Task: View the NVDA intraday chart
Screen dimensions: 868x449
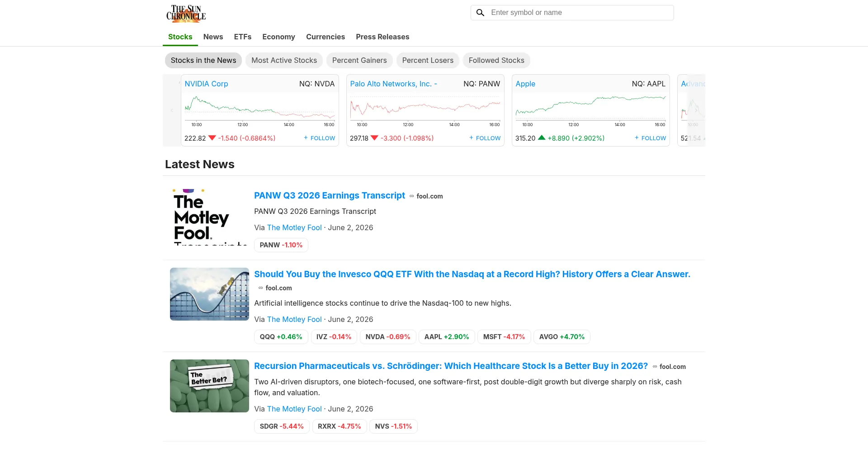Action: [x=259, y=111]
